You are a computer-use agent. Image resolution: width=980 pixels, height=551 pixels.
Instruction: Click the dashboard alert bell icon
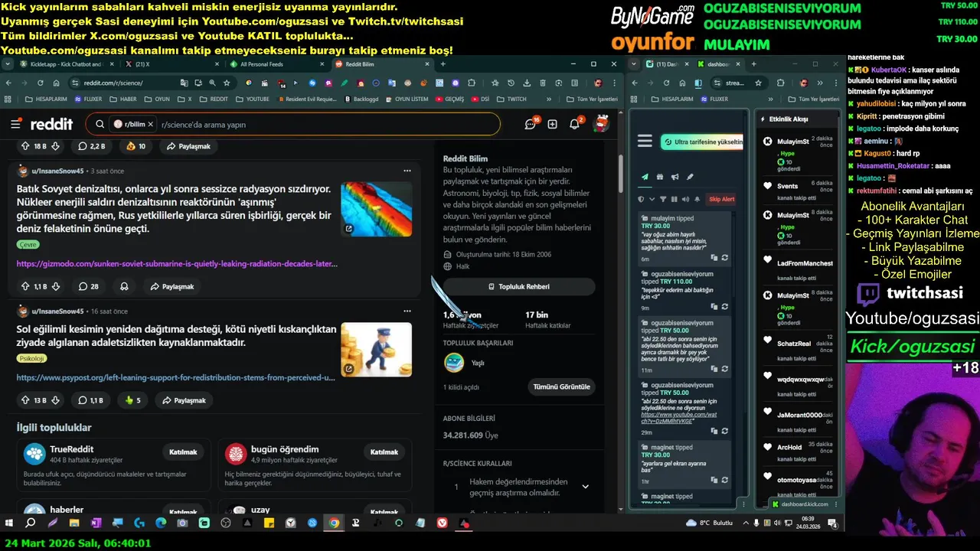point(697,199)
